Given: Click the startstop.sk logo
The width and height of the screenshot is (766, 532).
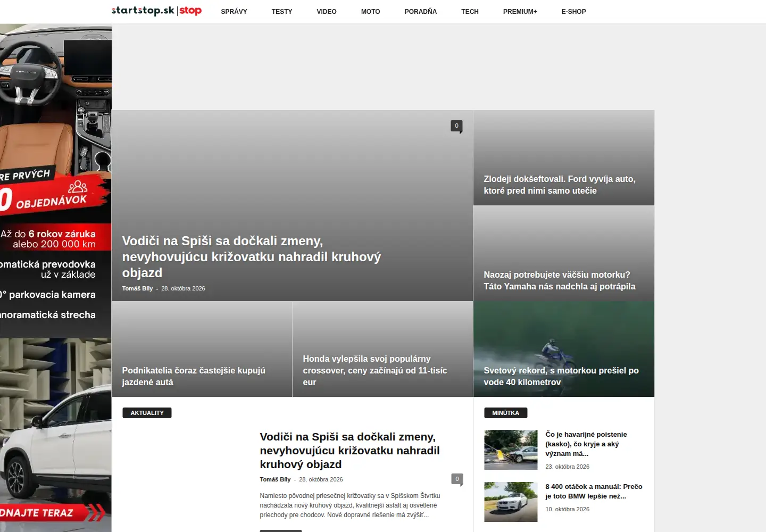Looking at the screenshot, I should point(156,11).
